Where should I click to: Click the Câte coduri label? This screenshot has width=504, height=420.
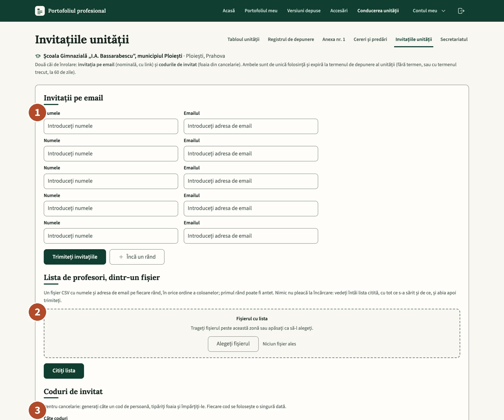point(56,418)
